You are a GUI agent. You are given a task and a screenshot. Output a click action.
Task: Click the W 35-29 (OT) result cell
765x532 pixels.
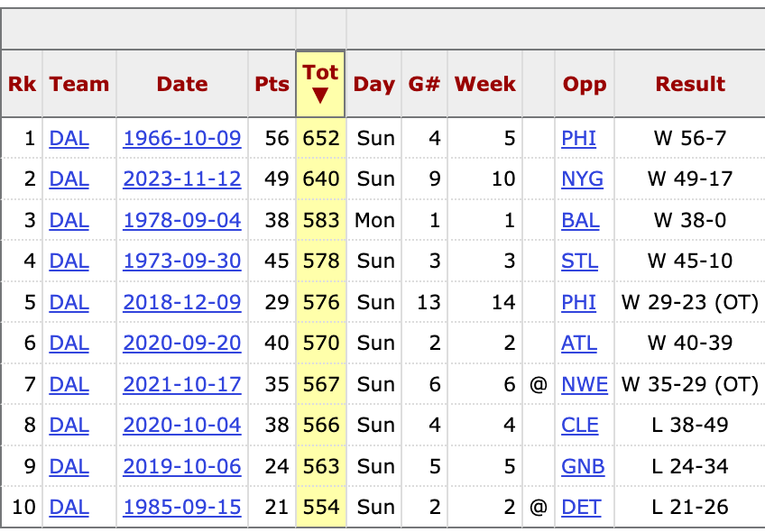pos(690,384)
